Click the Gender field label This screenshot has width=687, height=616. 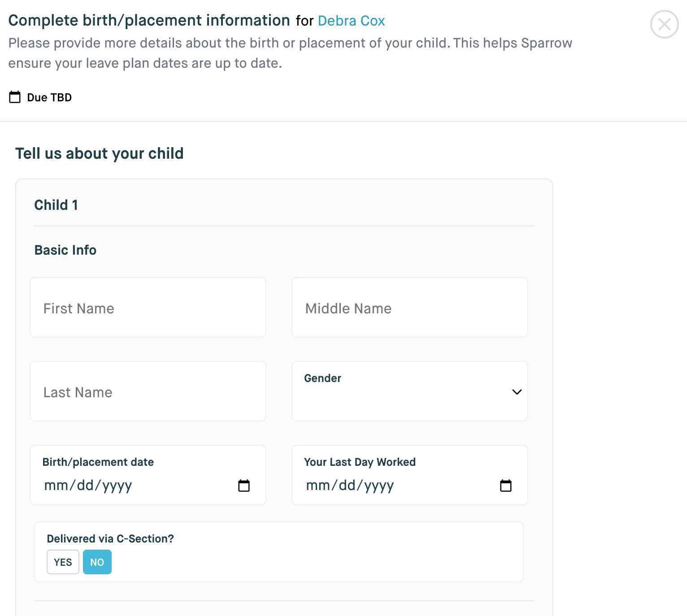[x=322, y=378]
